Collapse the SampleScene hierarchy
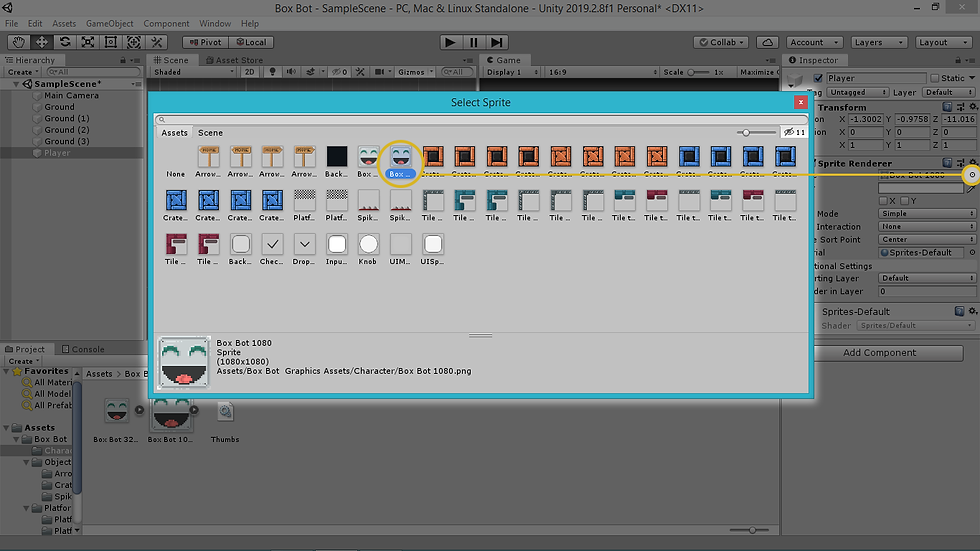Screen dimensions: 980x551 coord(16,84)
